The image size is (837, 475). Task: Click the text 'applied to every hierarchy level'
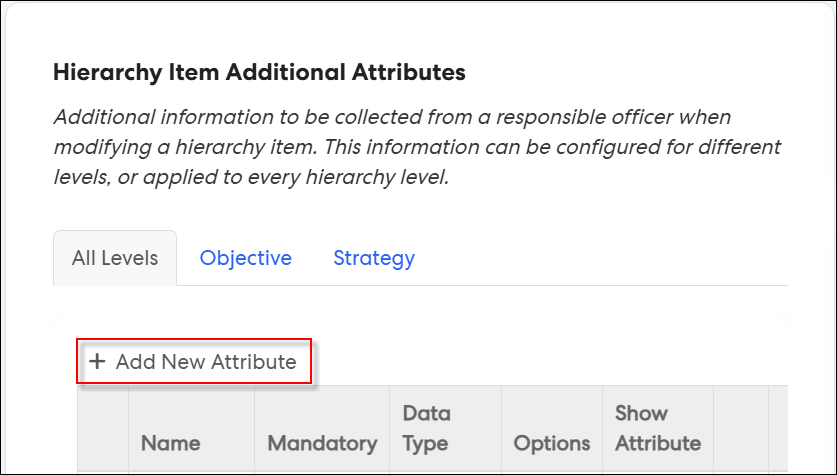click(296, 177)
